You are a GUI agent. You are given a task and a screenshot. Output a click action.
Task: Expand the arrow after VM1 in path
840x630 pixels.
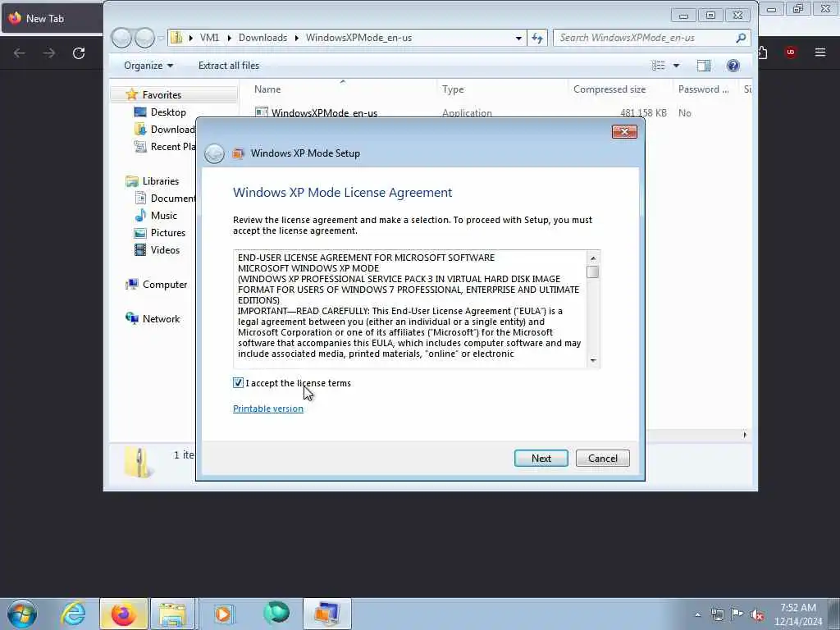(x=229, y=38)
